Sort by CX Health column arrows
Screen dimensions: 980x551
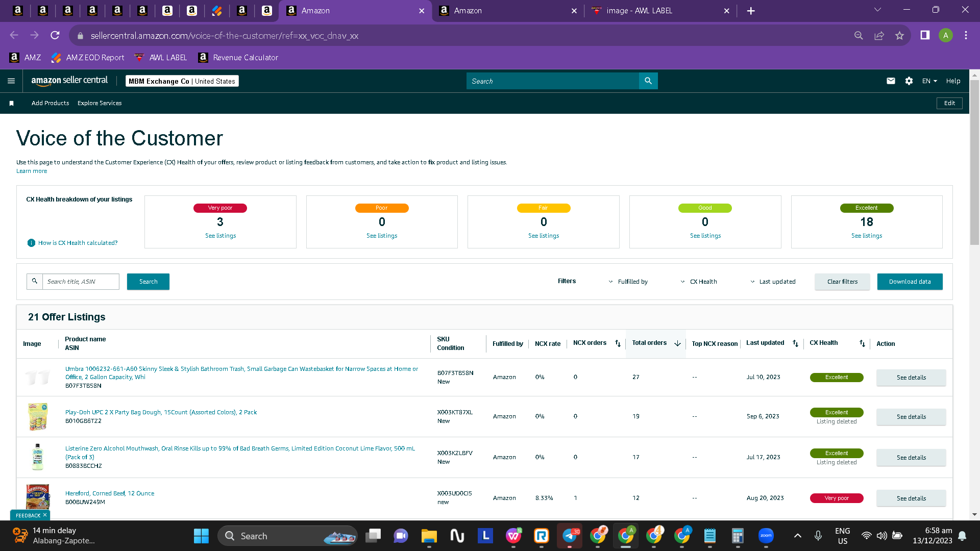click(x=862, y=343)
